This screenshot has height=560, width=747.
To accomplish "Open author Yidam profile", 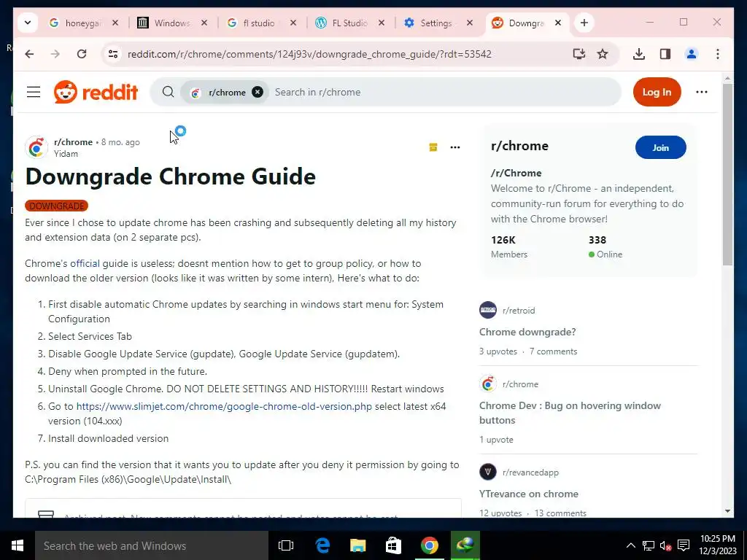I will pyautogui.click(x=66, y=154).
